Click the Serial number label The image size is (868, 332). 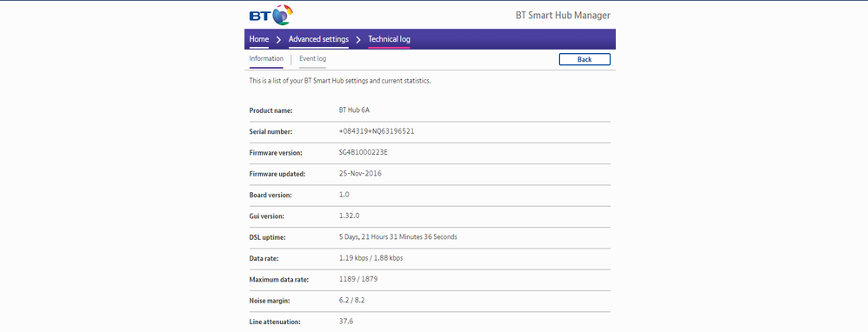coord(270,132)
